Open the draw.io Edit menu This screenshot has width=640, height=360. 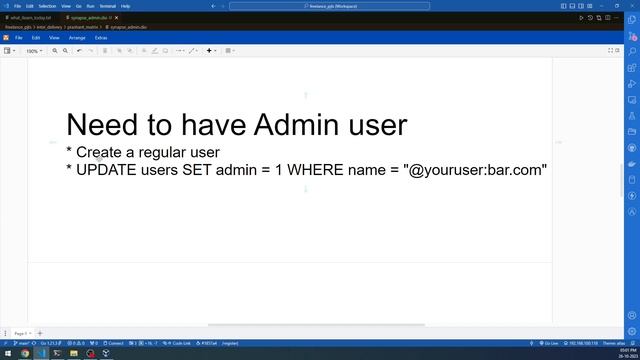coord(36,38)
